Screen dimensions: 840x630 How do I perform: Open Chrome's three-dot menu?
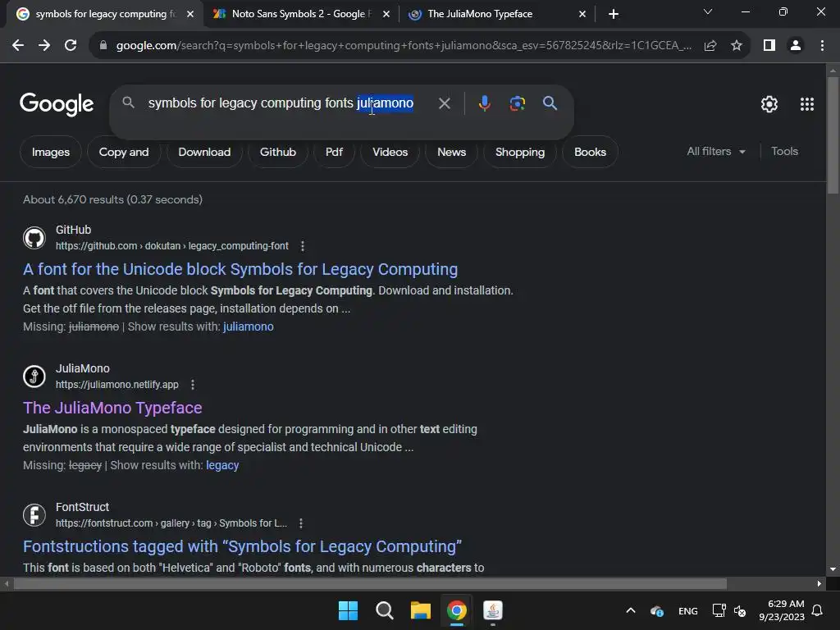pyautogui.click(x=822, y=46)
